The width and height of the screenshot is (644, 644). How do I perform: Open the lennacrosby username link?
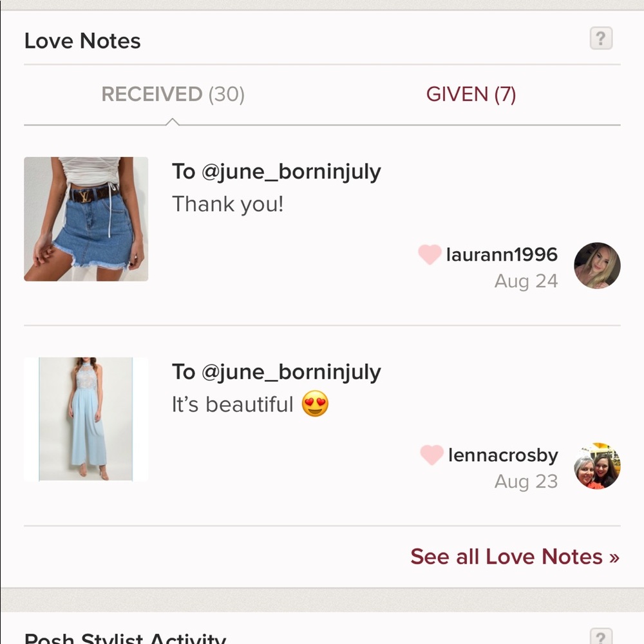coord(503,455)
